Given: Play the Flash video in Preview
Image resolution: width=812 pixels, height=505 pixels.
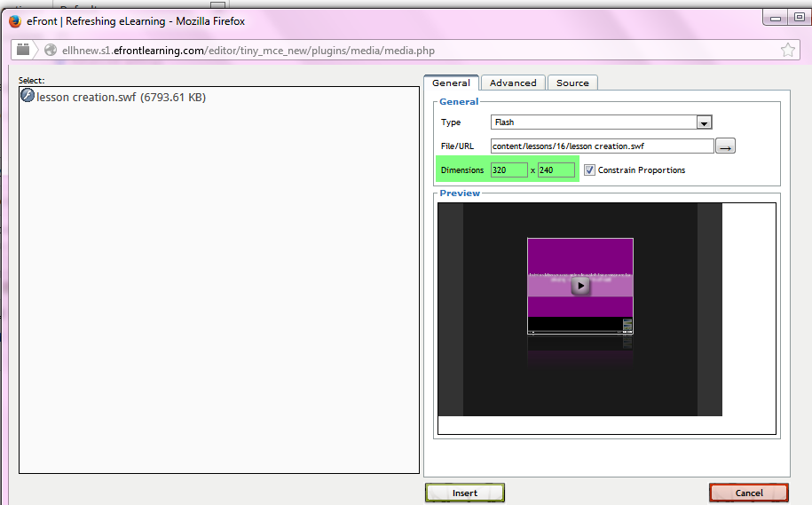Looking at the screenshot, I should (x=579, y=285).
